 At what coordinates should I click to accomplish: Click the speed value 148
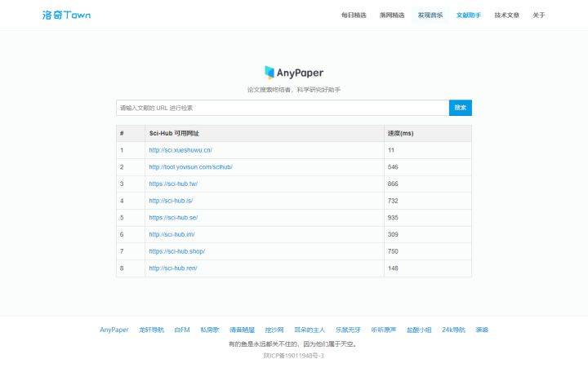click(x=393, y=268)
